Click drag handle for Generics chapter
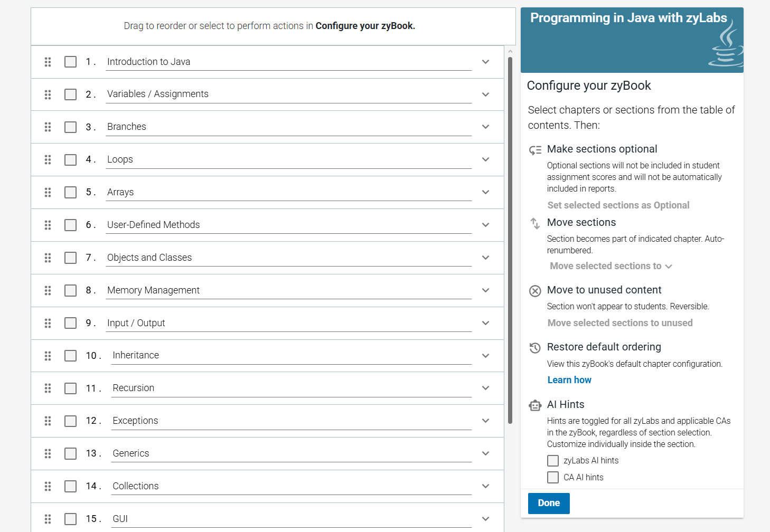Screen dimensions: 770x532 [48, 453]
